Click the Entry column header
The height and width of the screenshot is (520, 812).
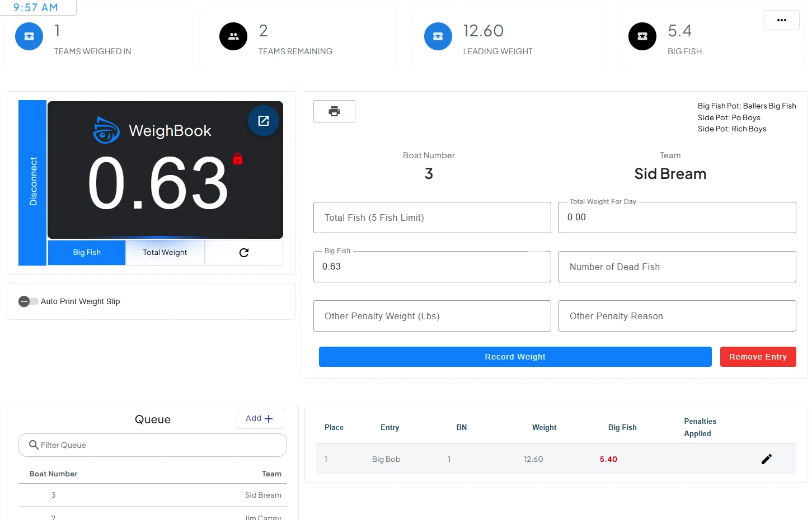click(390, 427)
